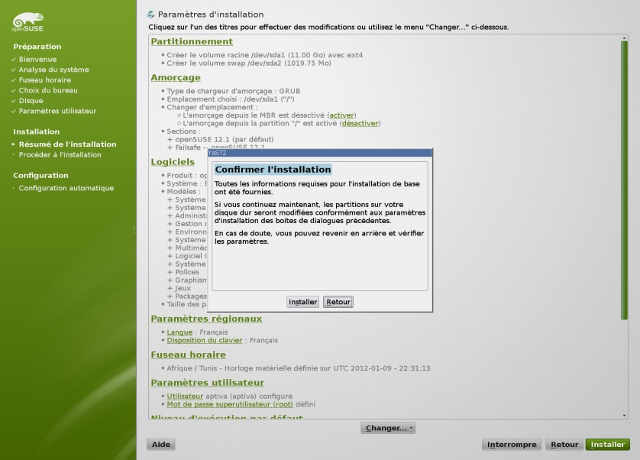Viewport: 640px width, 460px height.
Task: Click the checkmark next to Disque
Action: coord(14,100)
